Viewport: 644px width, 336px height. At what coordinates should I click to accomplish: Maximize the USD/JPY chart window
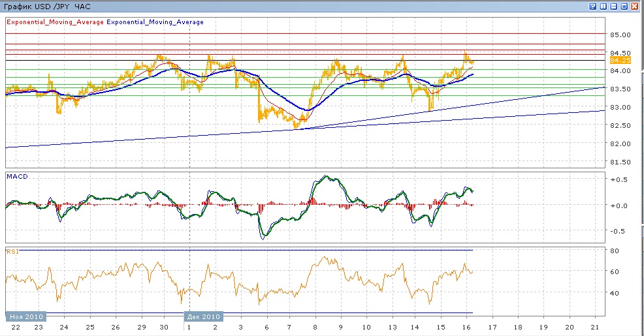[624, 6]
